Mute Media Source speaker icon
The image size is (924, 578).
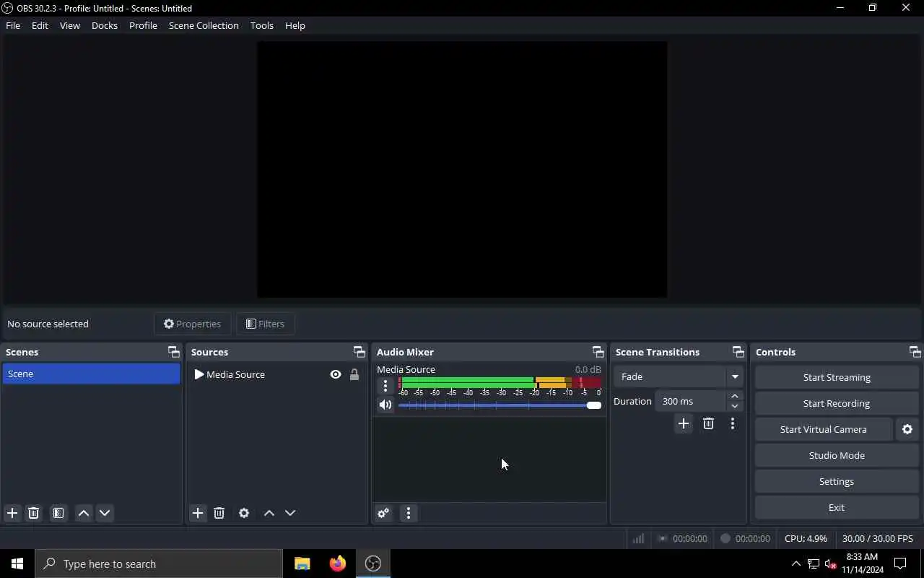(385, 405)
